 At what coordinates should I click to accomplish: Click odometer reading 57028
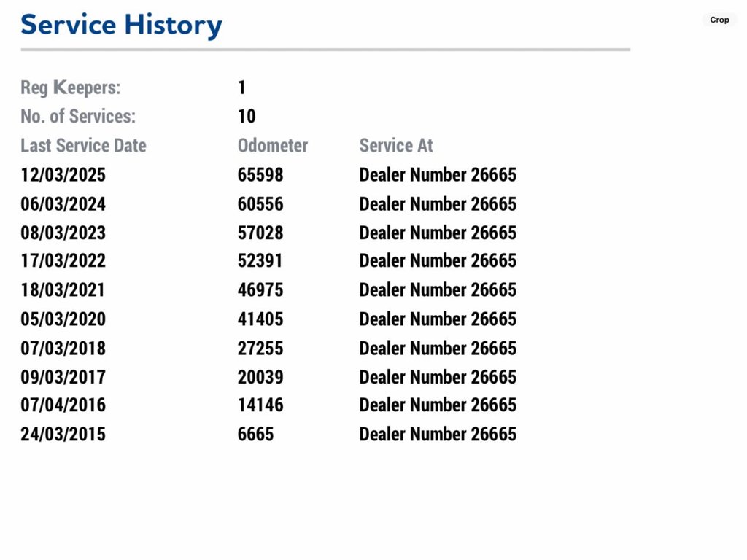(260, 233)
